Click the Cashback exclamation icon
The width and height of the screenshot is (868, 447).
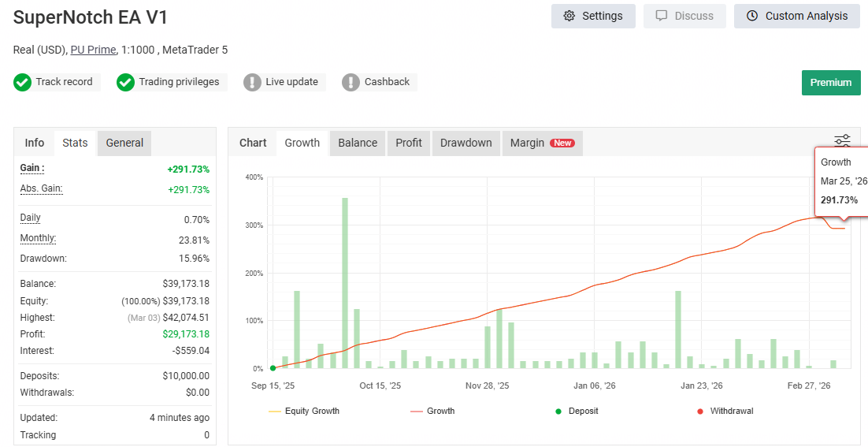pyautogui.click(x=351, y=82)
